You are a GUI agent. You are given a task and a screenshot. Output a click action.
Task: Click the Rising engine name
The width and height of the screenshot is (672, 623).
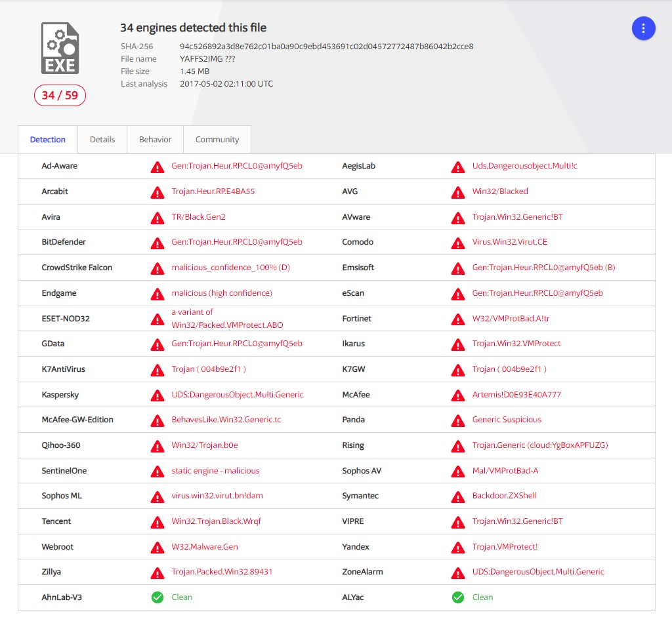(353, 445)
